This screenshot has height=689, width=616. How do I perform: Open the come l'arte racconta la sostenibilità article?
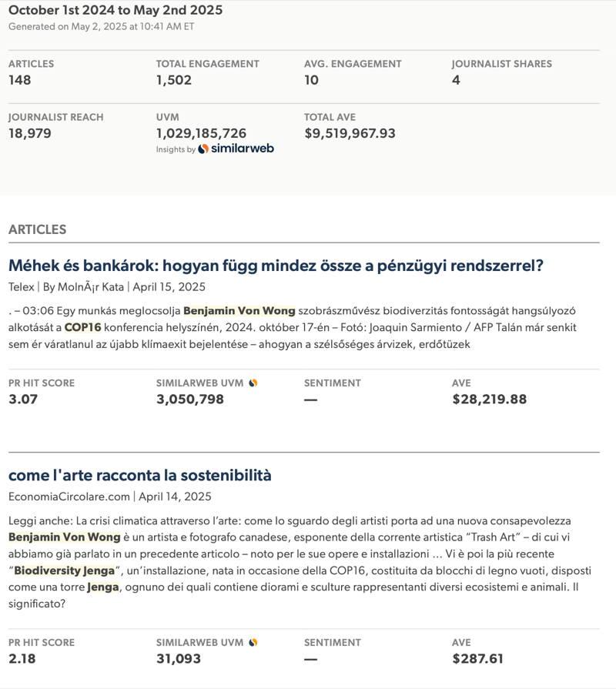coord(140,475)
